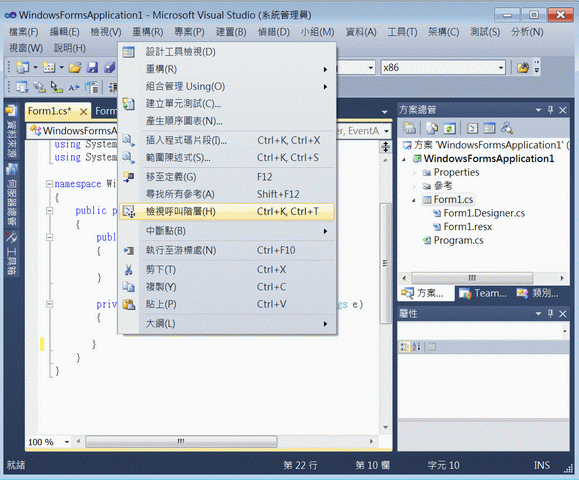Click Alphabetical sort icon in 屬性 panel
This screenshot has width=579, height=480.
coord(416,347)
